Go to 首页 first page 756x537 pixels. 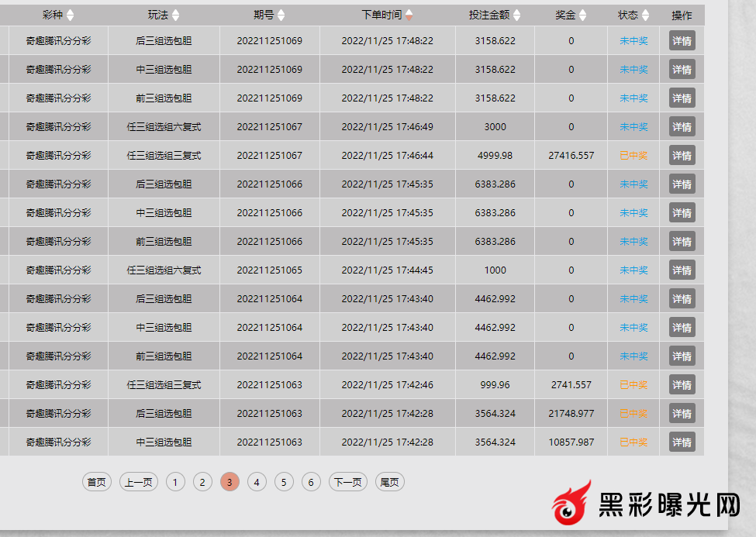point(96,482)
